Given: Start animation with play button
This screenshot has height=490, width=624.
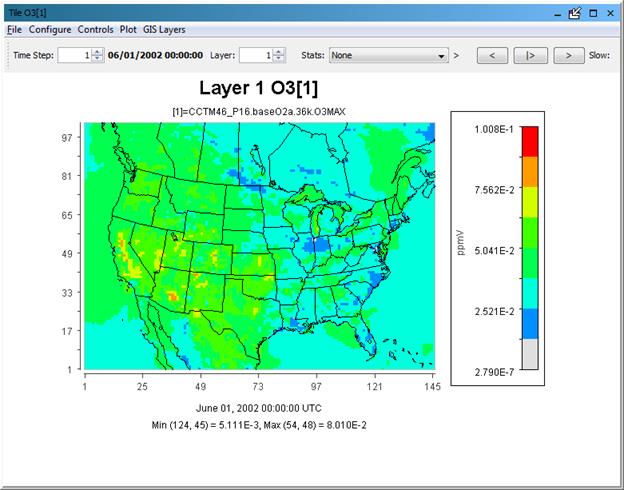Looking at the screenshot, I should coord(530,55).
